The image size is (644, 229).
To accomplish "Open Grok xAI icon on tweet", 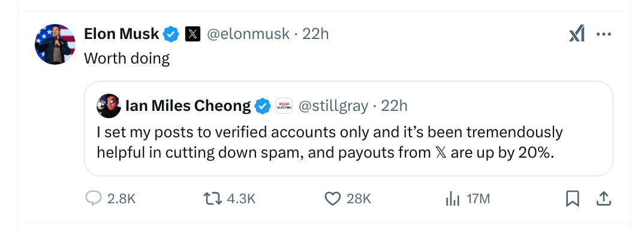I will [x=576, y=34].
